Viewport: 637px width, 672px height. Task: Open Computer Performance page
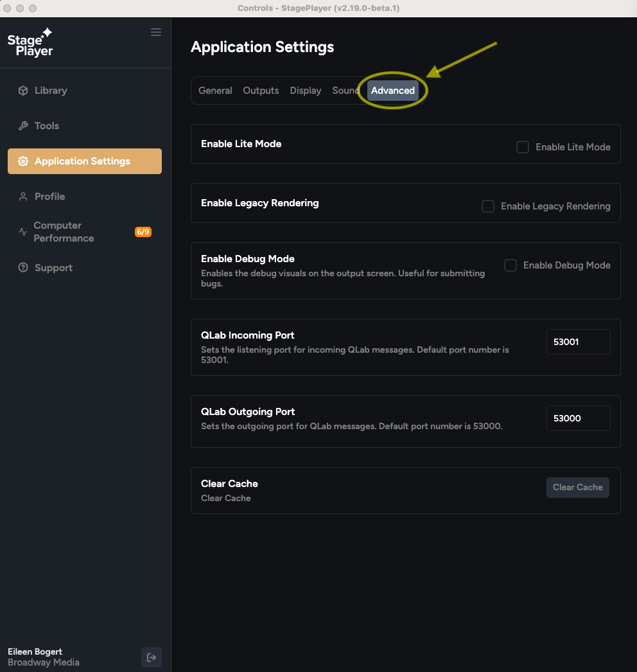(x=85, y=232)
